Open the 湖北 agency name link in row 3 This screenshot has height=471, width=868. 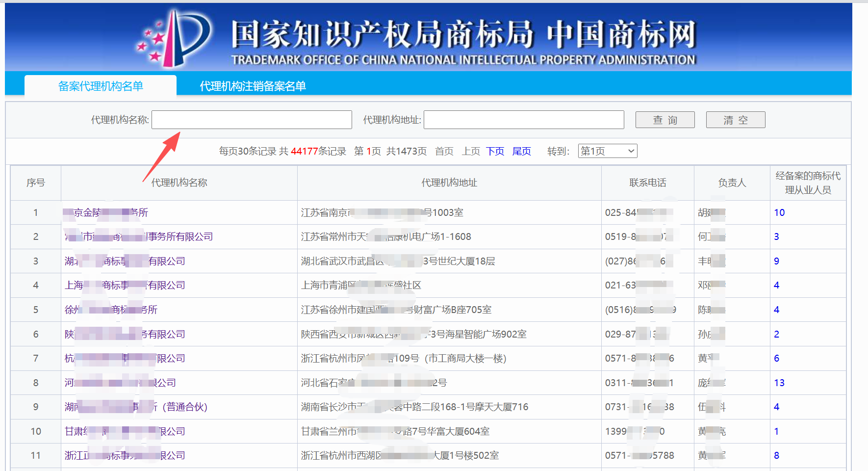coord(125,261)
